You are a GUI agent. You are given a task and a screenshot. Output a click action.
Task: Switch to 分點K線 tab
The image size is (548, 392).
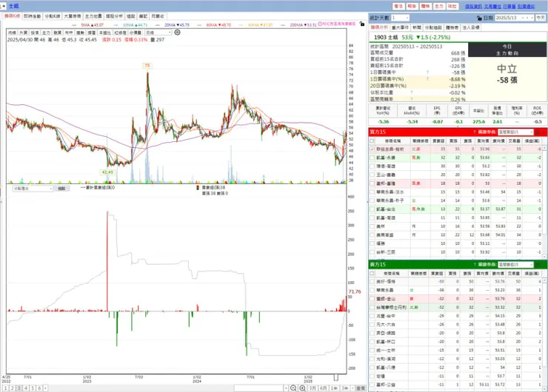point(53,16)
